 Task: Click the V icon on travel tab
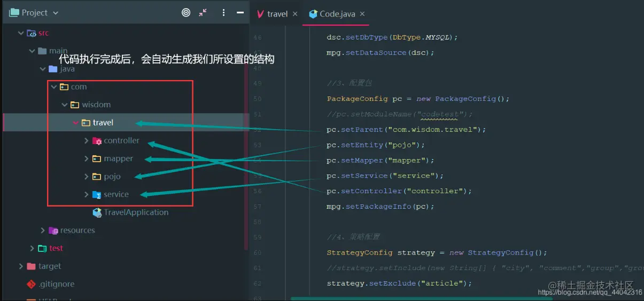click(x=260, y=14)
